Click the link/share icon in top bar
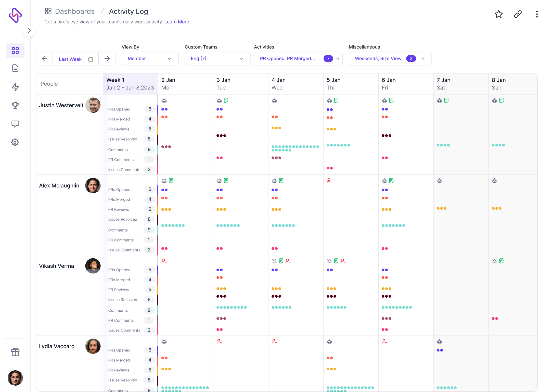 click(x=518, y=14)
